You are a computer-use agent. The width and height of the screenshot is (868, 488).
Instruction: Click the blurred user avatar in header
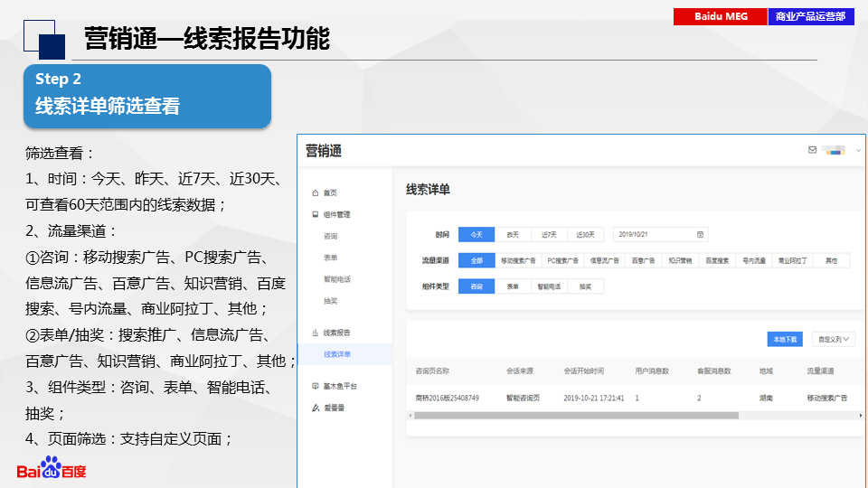(x=834, y=150)
